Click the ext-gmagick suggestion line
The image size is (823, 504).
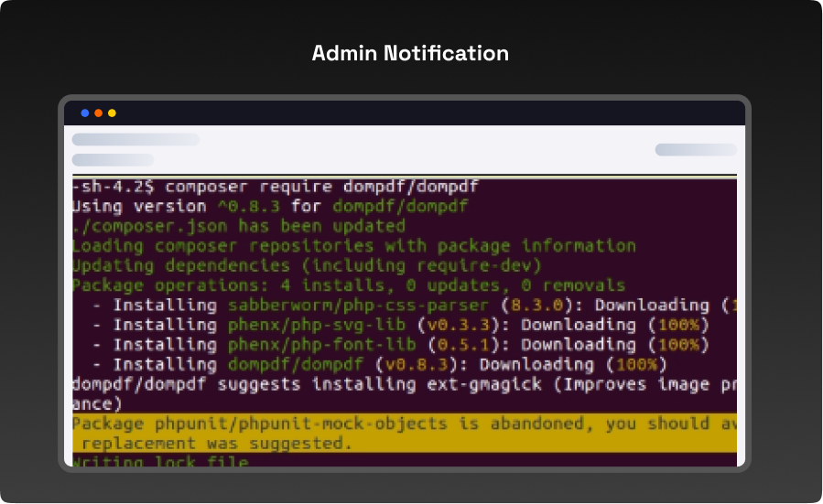pos(403,384)
